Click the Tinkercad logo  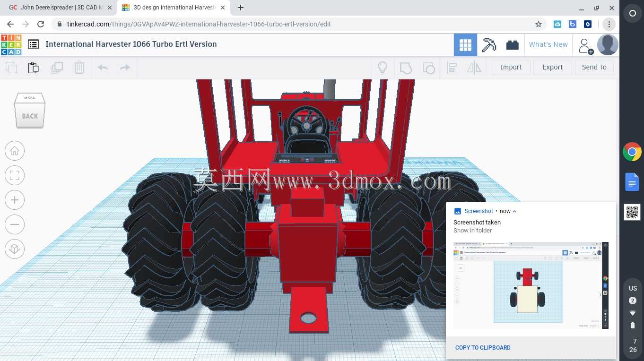click(x=11, y=44)
